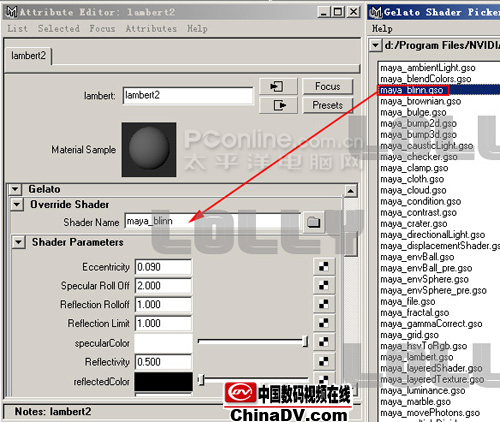Viewport: 500px width, 422px height.
Task: Click the specularColor white swatch
Action: pos(163,343)
